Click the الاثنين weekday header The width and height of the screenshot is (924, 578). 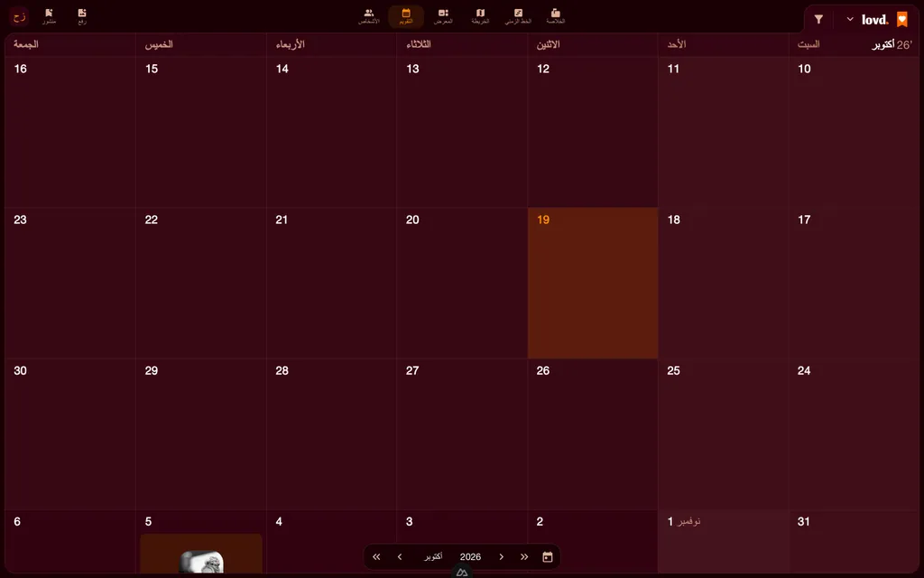548,44
